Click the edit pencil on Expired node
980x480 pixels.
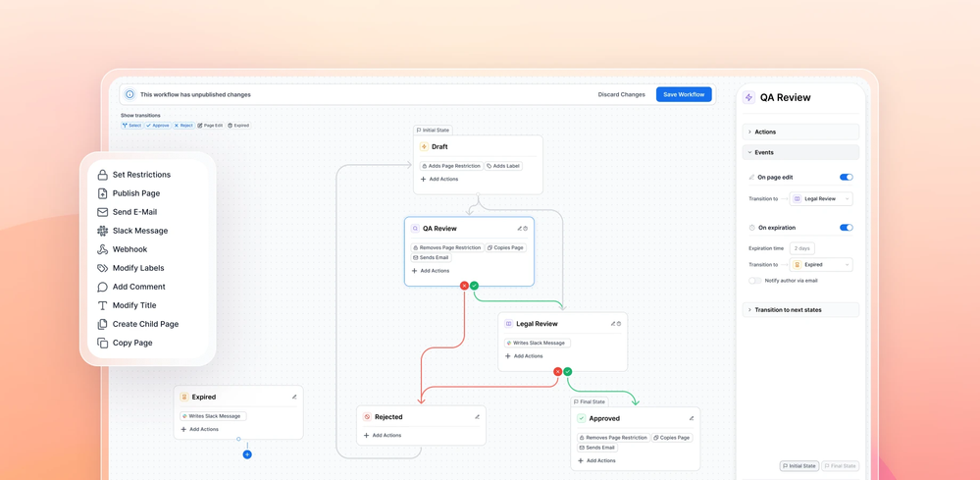294,397
